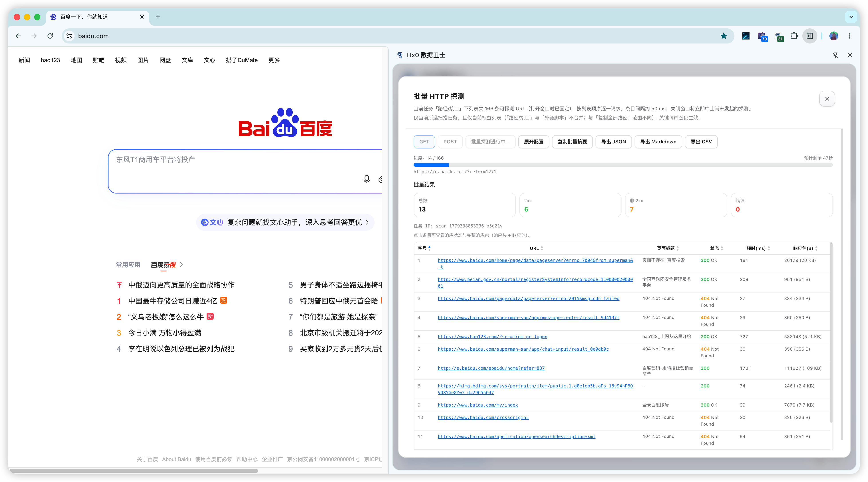Open the crossorigin= URL link
868x482 pixels.
pyautogui.click(x=483, y=417)
